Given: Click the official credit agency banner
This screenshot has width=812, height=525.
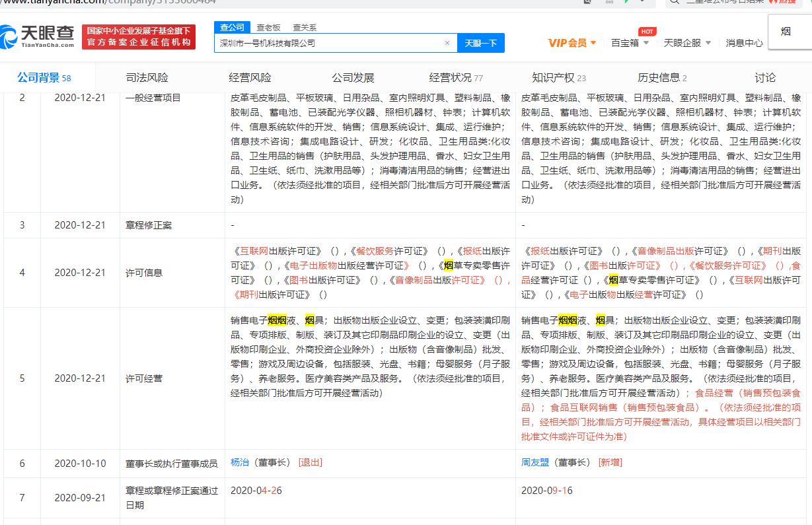Looking at the screenshot, I should click(139, 36).
